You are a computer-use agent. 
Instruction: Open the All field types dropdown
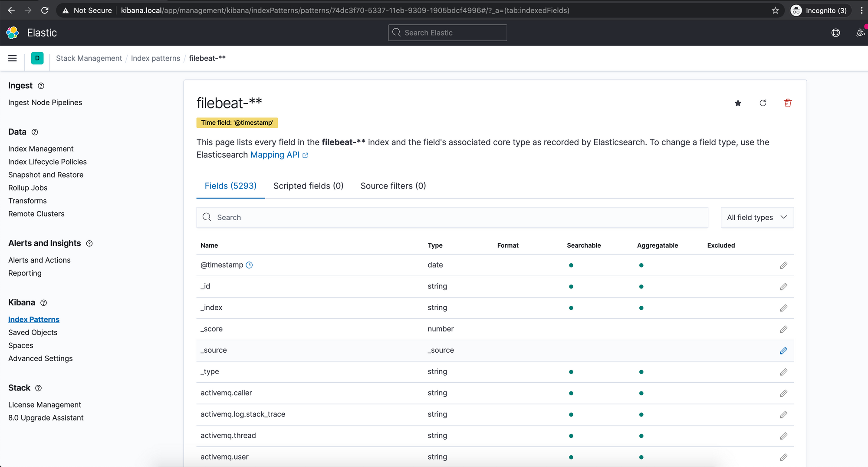click(757, 218)
